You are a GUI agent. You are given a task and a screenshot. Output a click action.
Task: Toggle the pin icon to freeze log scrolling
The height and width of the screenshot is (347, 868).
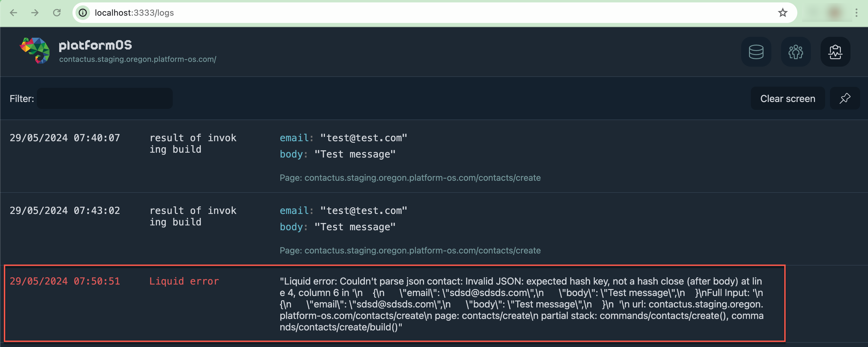point(844,98)
